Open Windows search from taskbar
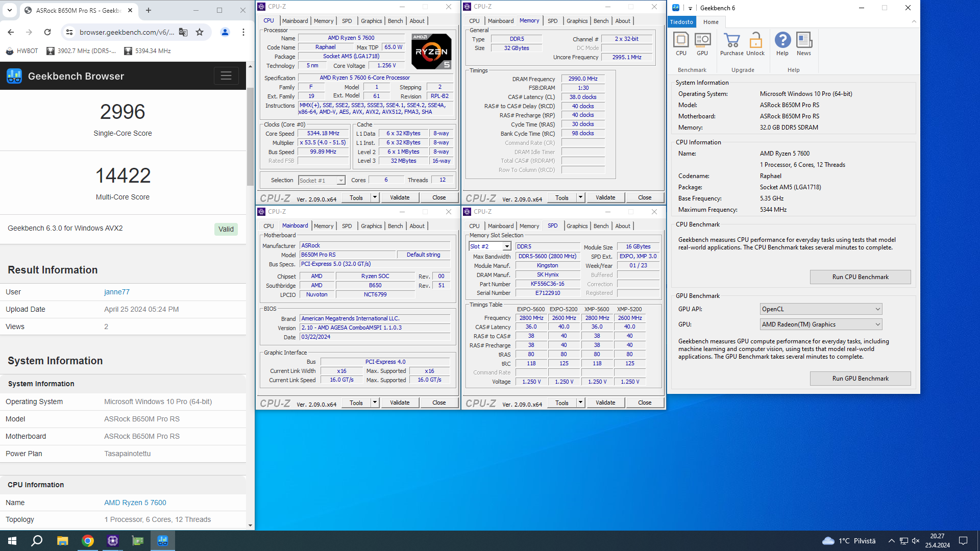The image size is (980, 551). (37, 541)
